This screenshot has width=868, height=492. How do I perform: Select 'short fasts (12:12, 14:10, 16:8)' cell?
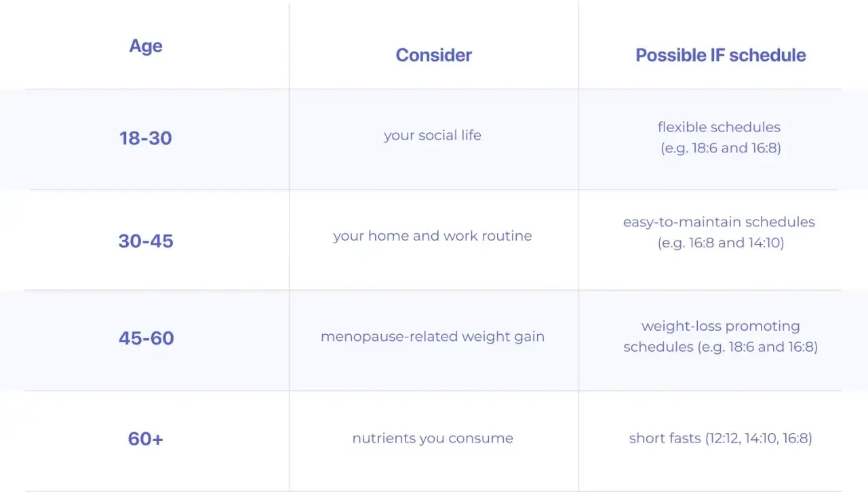click(721, 438)
